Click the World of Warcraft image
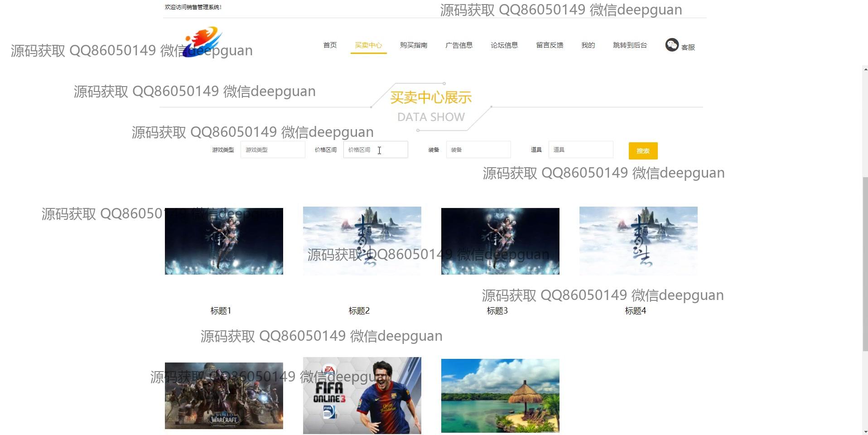Image resolution: width=868 pixels, height=435 pixels. click(x=224, y=396)
